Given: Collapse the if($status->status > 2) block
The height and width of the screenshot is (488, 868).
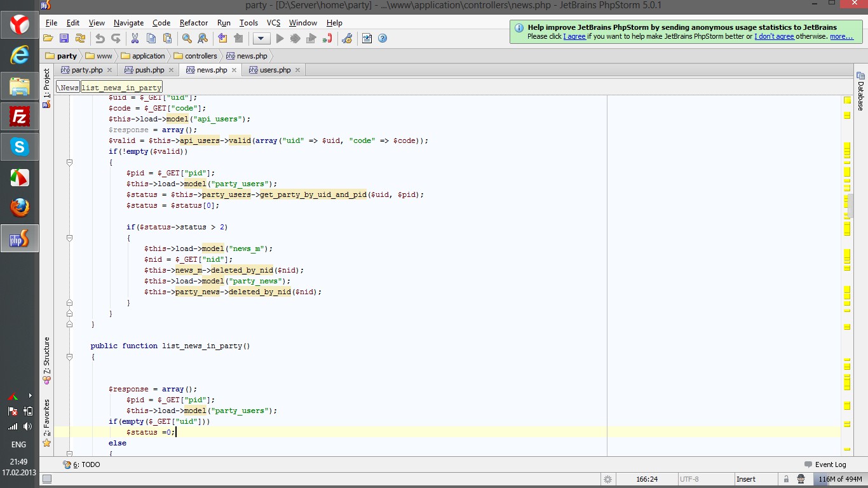Looking at the screenshot, I should point(70,238).
